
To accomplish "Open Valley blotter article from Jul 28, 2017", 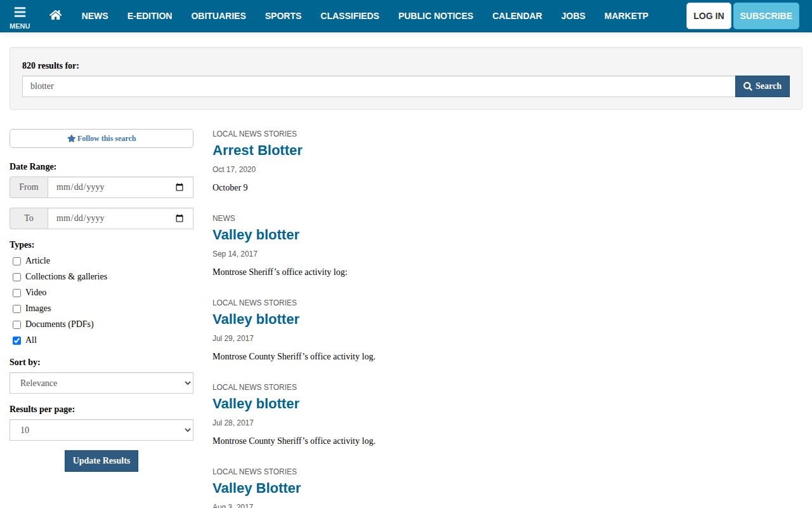I will (256, 404).
